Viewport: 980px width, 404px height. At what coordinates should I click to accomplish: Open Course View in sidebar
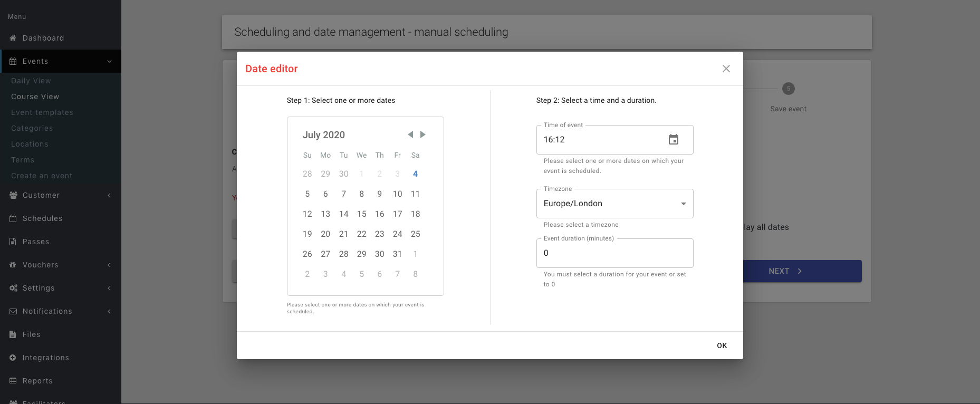coord(35,97)
